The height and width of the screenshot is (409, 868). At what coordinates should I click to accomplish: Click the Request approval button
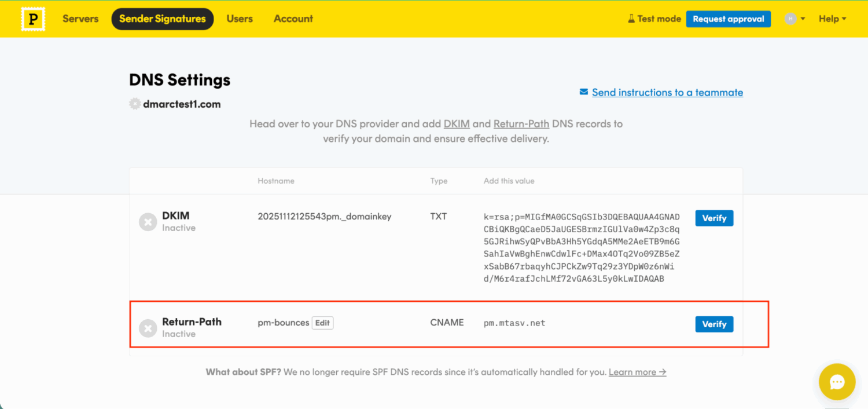(729, 19)
